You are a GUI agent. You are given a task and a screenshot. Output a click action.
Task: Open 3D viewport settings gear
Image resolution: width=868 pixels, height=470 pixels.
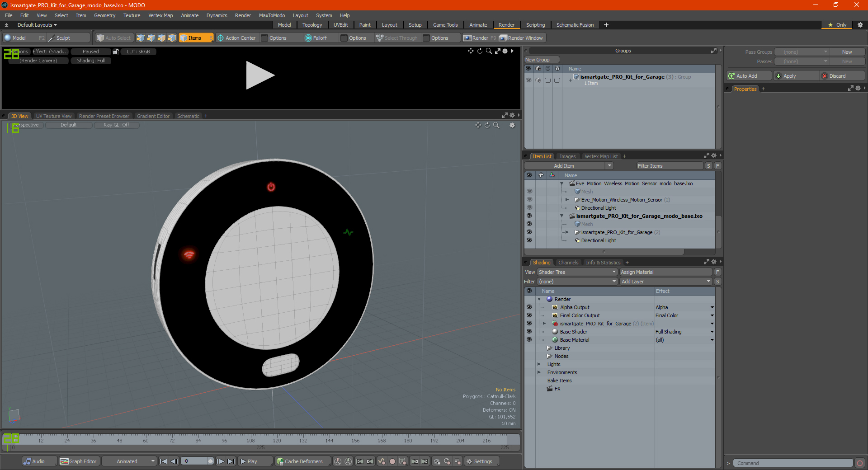pyautogui.click(x=512, y=125)
